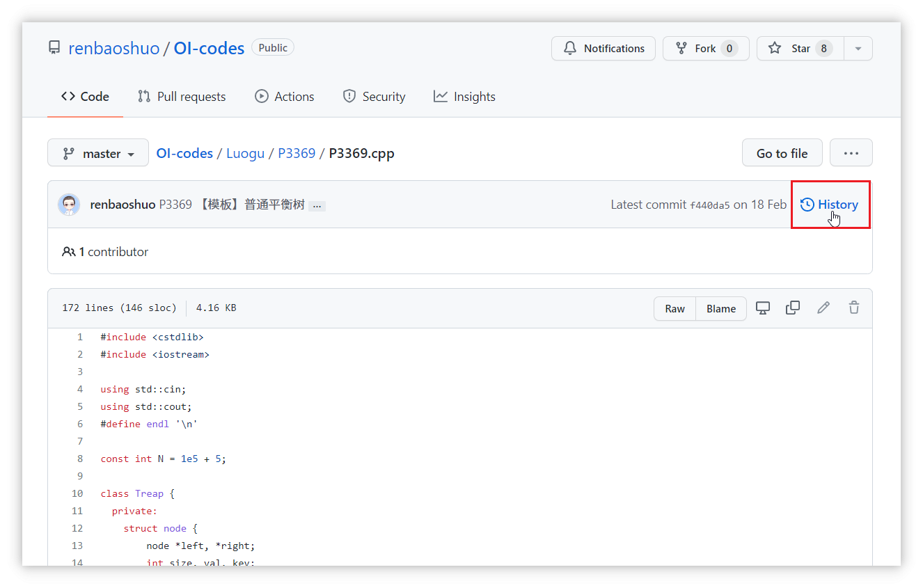The image size is (923, 588).
Task: Go to the P3369 folder breadcrumb
Action: [x=297, y=153]
